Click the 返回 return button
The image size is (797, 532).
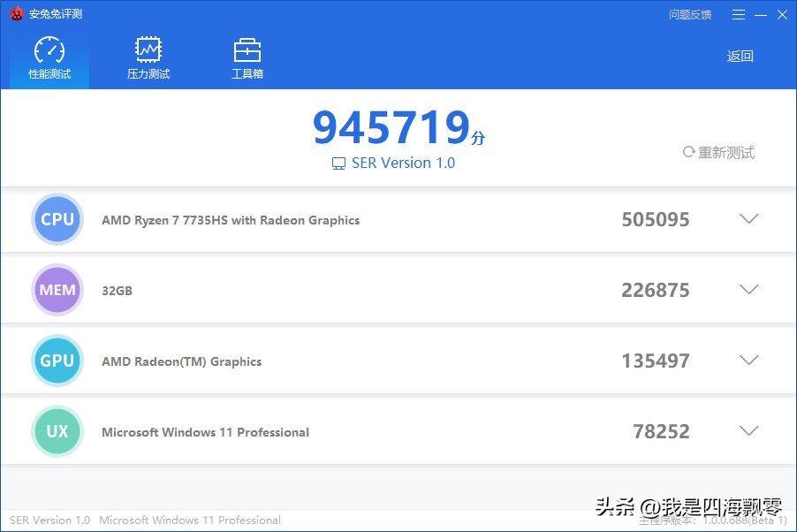739,56
